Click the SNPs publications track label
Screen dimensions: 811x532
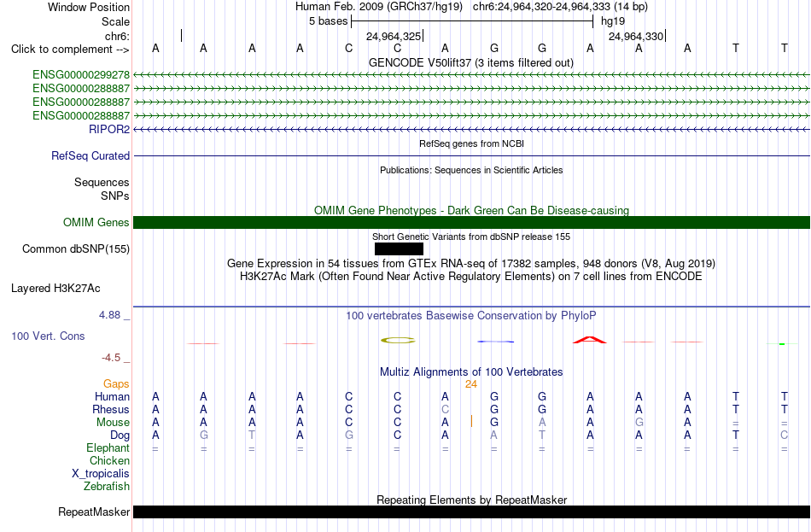[115, 196]
